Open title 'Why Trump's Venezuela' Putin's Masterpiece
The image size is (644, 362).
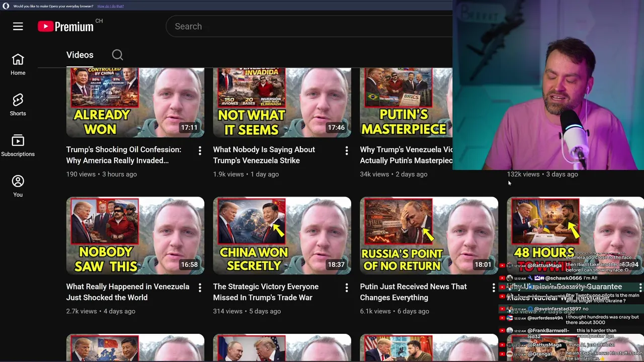(406, 155)
